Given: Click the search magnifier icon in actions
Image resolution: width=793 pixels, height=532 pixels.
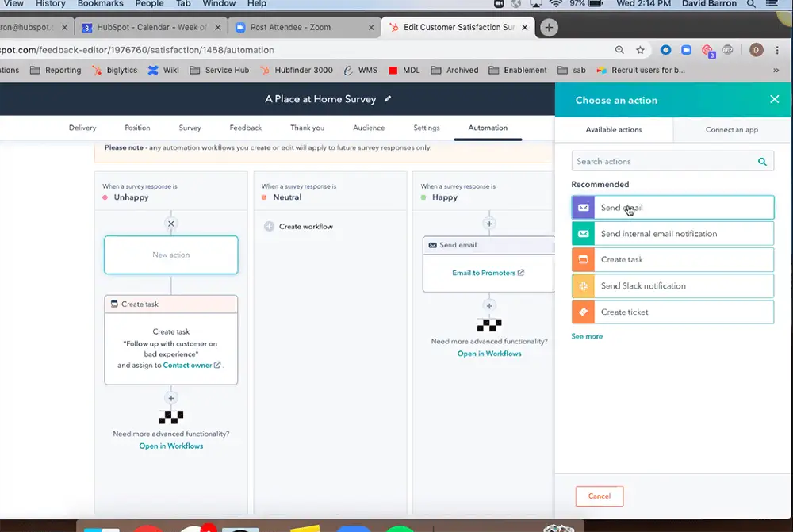Looking at the screenshot, I should [x=762, y=162].
